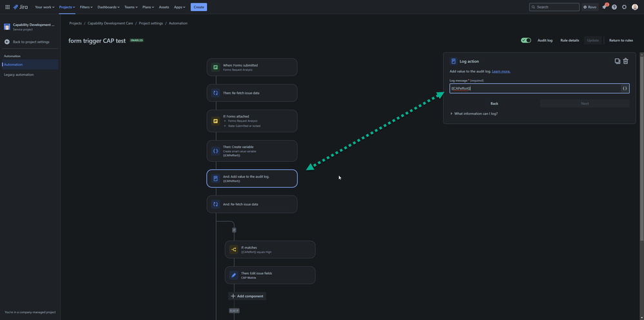
Task: Click Return to rules
Action: point(621,40)
